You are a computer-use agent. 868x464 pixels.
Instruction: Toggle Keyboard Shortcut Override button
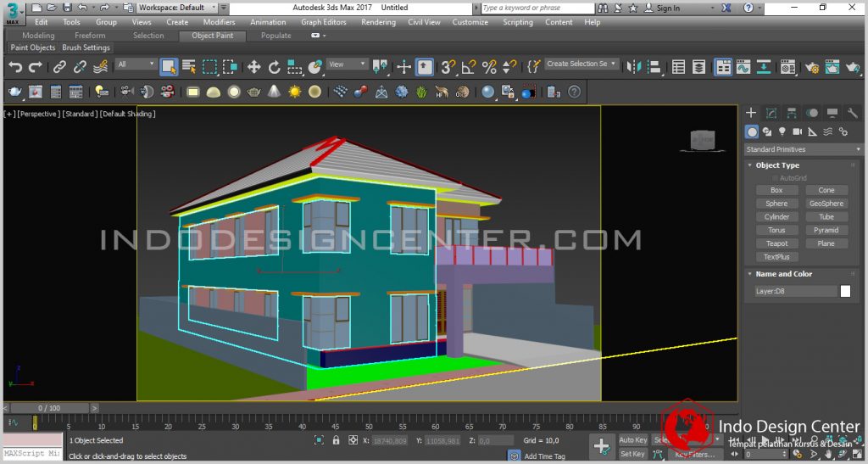[x=425, y=67]
